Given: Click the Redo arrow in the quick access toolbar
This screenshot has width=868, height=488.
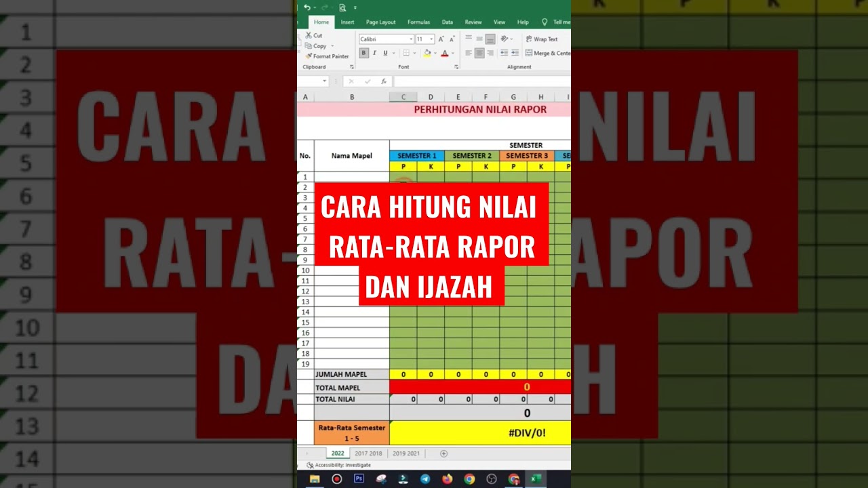Looking at the screenshot, I should pyautogui.click(x=324, y=7).
